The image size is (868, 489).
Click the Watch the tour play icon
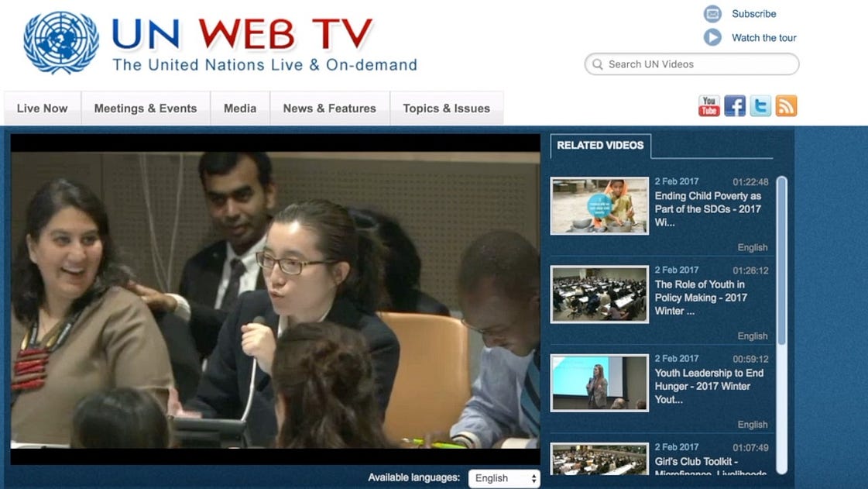[712, 37]
